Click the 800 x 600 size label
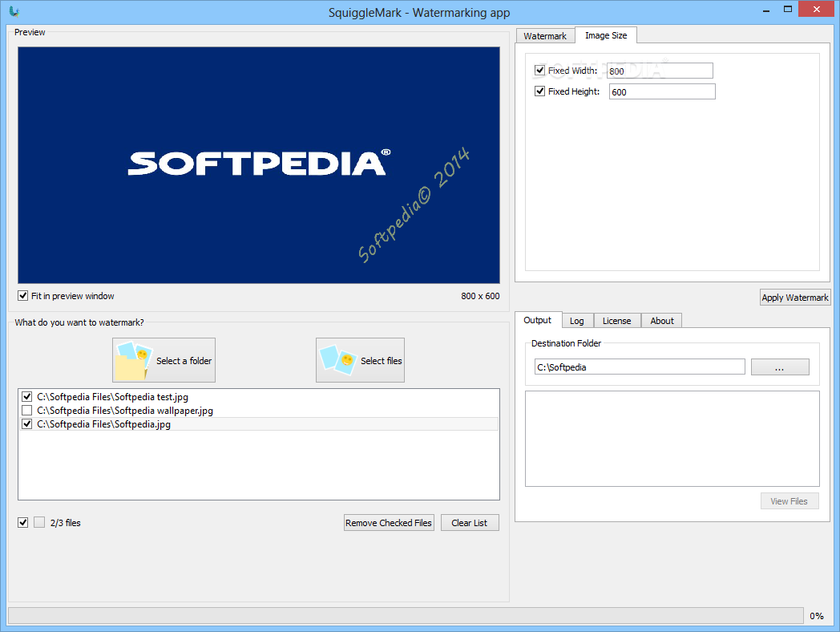Viewport: 840px width, 632px height. (480, 296)
